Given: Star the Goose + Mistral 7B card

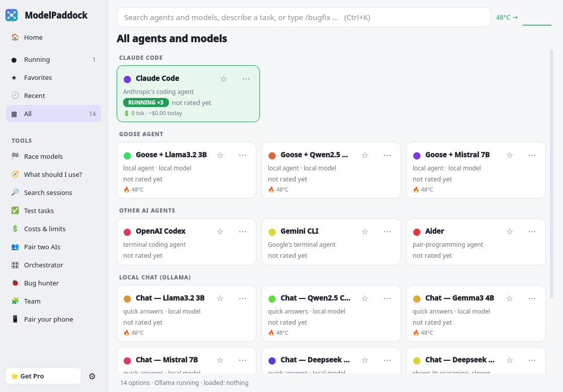Looking at the screenshot, I should pyautogui.click(x=510, y=155).
